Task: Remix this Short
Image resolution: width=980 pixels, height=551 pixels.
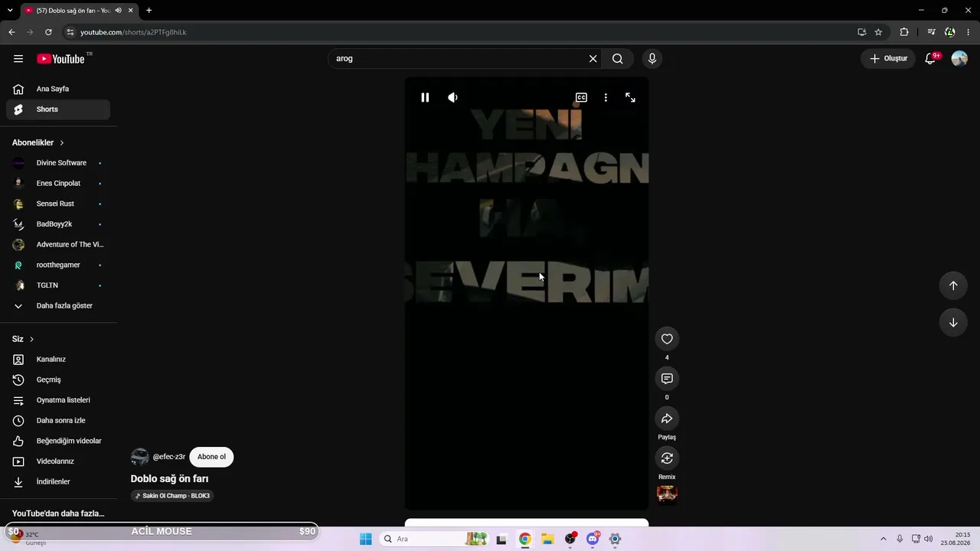Action: click(667, 458)
